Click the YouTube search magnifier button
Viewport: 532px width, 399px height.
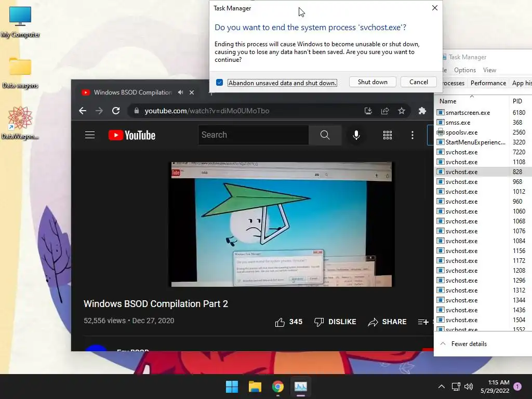click(x=325, y=135)
